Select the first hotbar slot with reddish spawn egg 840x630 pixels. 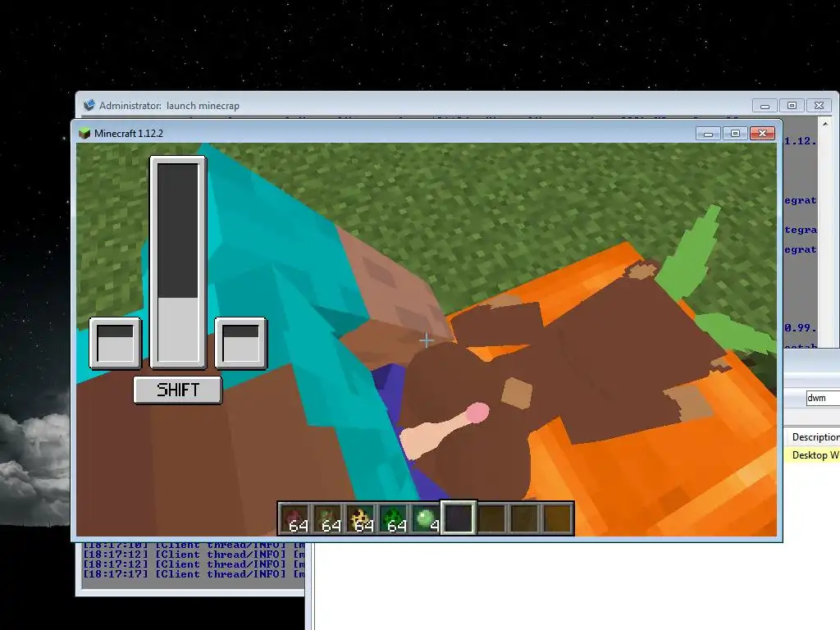295,518
